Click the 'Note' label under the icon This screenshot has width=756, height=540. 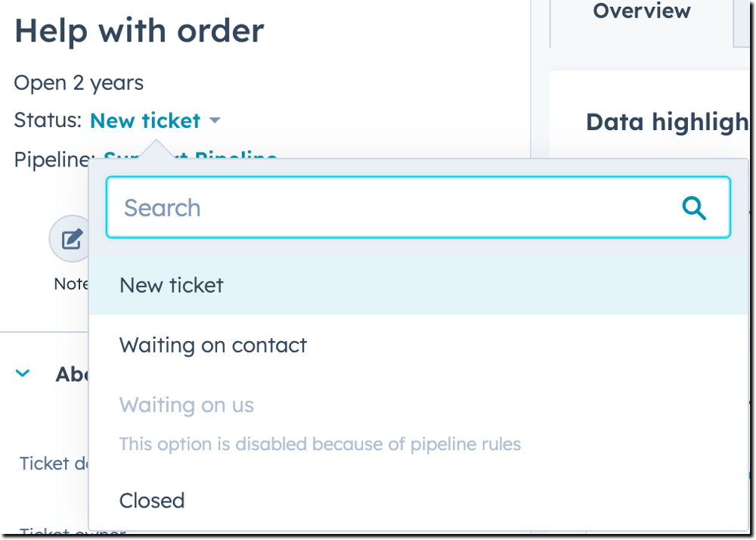(73, 284)
